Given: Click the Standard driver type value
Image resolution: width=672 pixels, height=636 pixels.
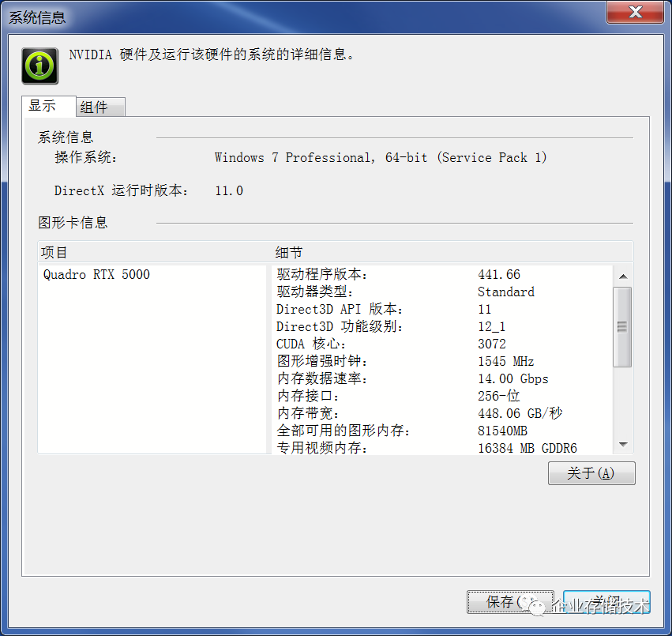Looking at the screenshot, I should (x=506, y=292).
